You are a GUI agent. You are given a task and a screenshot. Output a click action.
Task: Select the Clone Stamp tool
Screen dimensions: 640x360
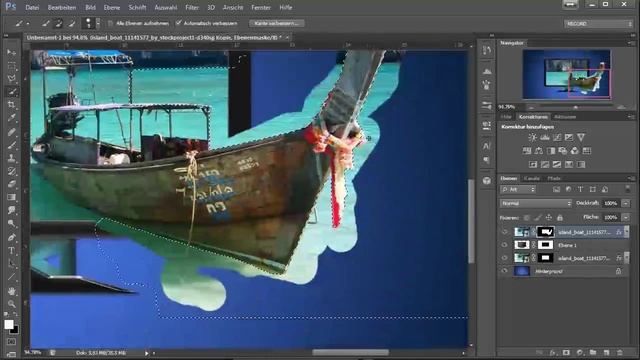[x=11, y=158]
